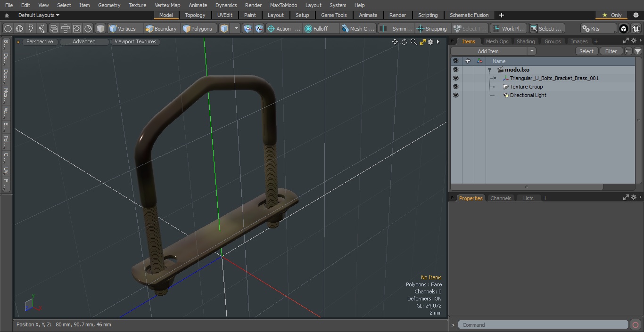Switch to the Images tab

[x=579, y=41]
